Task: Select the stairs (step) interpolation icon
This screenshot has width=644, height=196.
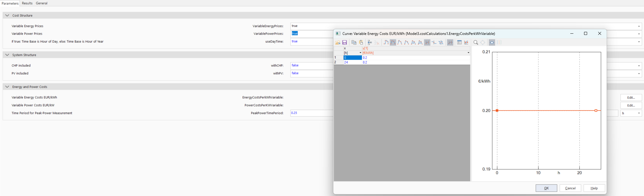Action: pyautogui.click(x=386, y=42)
